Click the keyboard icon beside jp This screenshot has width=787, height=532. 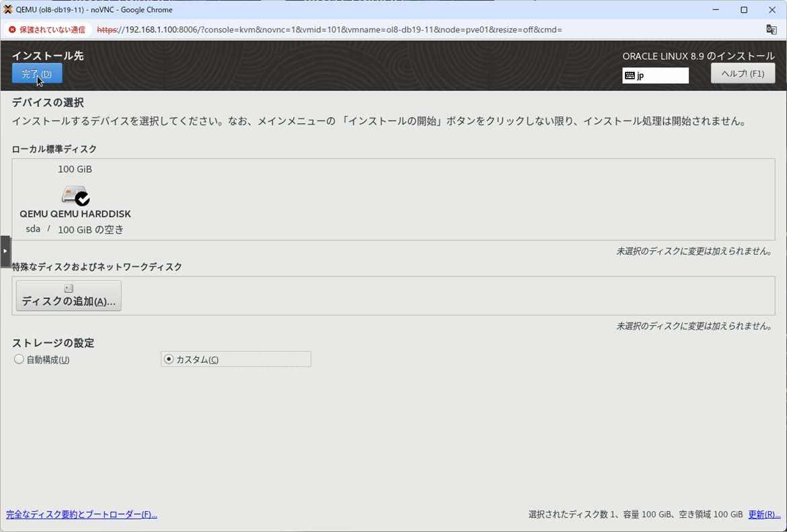630,76
